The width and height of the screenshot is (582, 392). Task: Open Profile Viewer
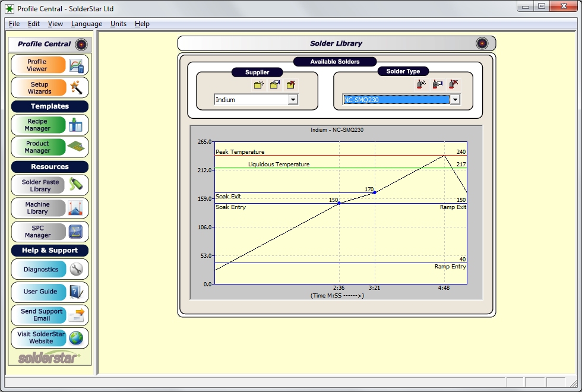tap(50, 65)
